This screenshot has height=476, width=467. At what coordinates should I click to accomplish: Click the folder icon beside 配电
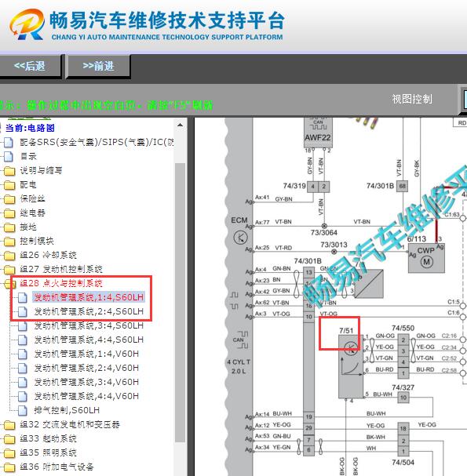[x=9, y=185]
